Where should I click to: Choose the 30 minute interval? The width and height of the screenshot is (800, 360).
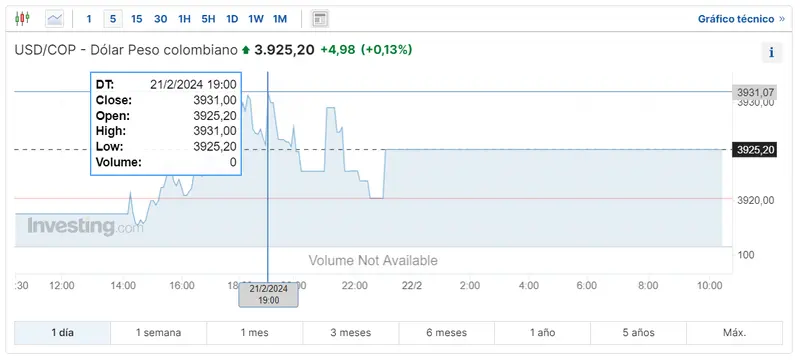click(x=160, y=19)
